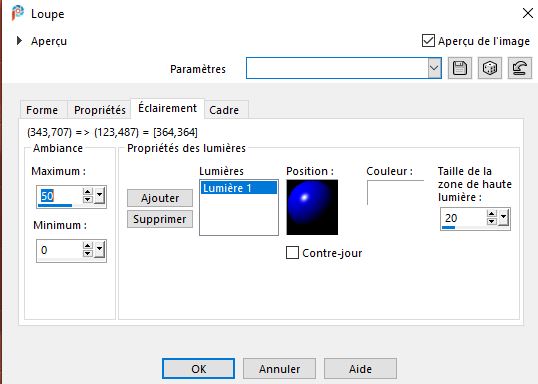Switch to the Cadre tab
538x384 pixels.
point(224,110)
